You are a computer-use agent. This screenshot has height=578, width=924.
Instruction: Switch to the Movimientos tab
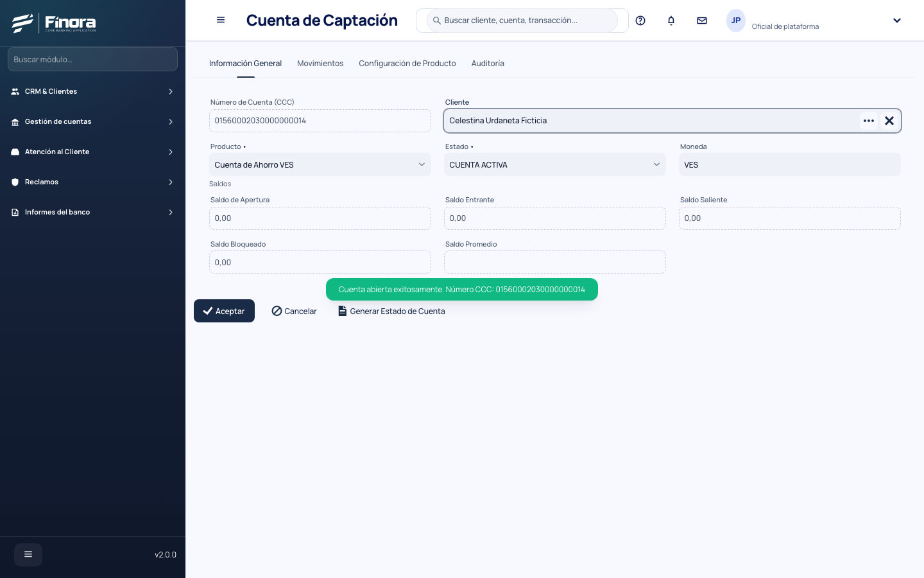(320, 64)
